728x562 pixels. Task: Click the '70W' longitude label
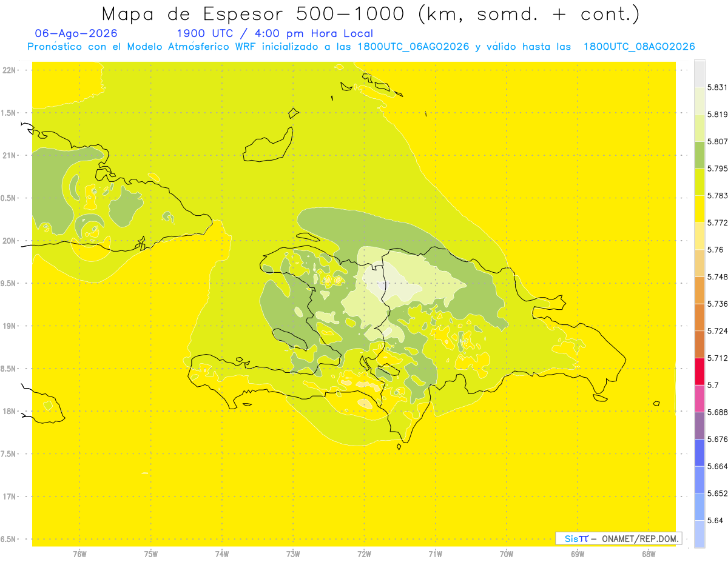click(x=507, y=554)
